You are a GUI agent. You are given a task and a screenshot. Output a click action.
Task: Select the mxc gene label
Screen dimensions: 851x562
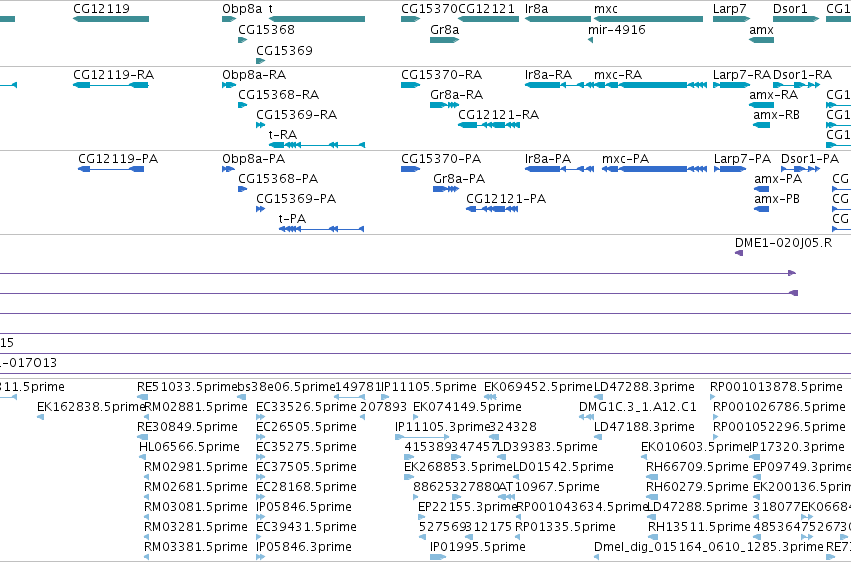[606, 9]
